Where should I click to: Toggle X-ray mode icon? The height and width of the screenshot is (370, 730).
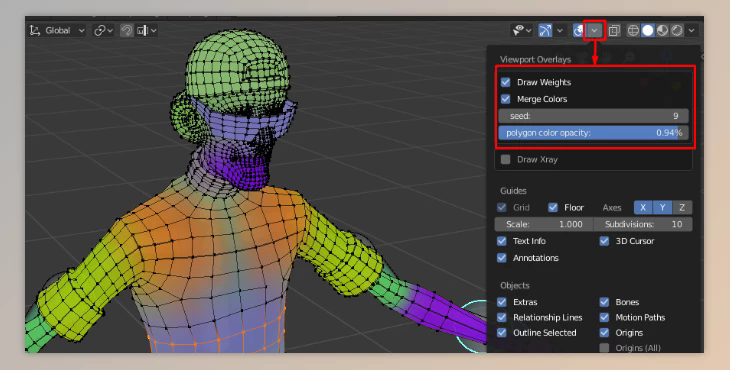(x=614, y=31)
